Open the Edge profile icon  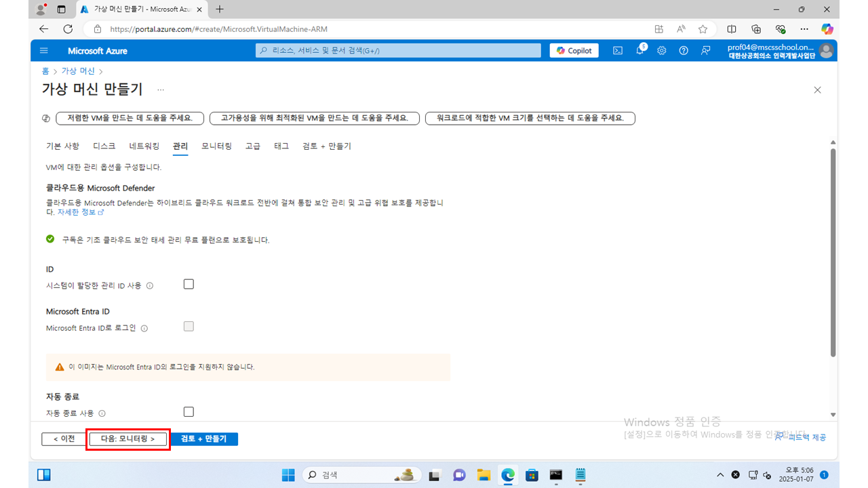pyautogui.click(x=41, y=9)
